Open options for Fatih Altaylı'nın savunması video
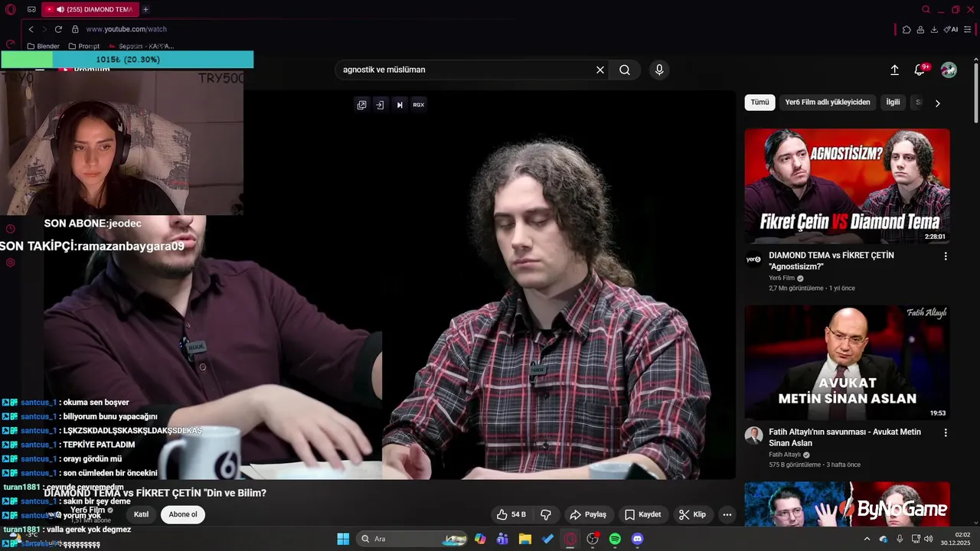This screenshot has width=980, height=551. click(x=946, y=433)
